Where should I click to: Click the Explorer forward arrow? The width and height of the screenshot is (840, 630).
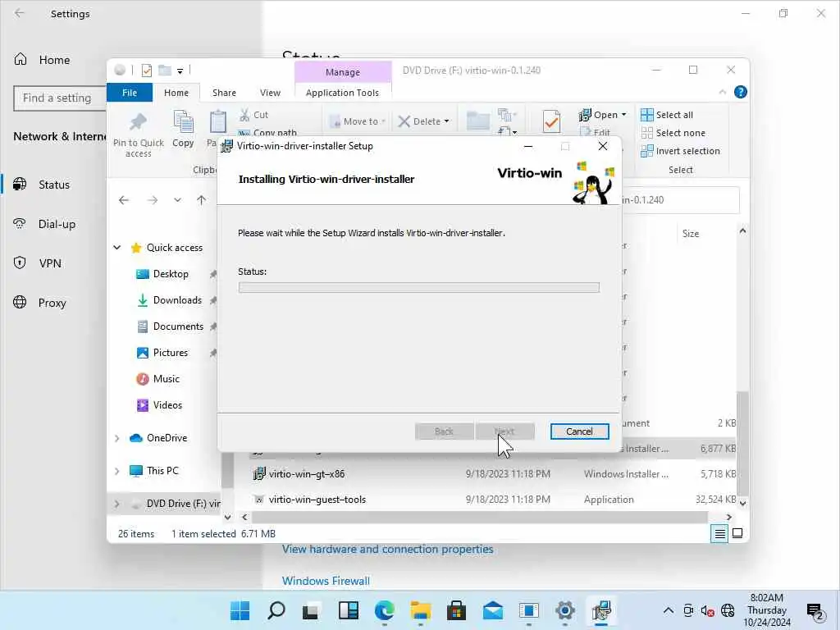[153, 200]
